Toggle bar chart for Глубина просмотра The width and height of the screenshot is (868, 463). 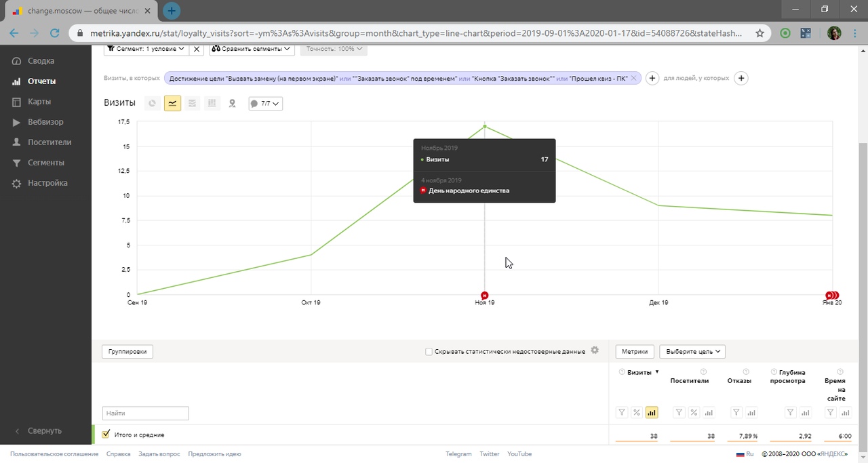tap(805, 412)
